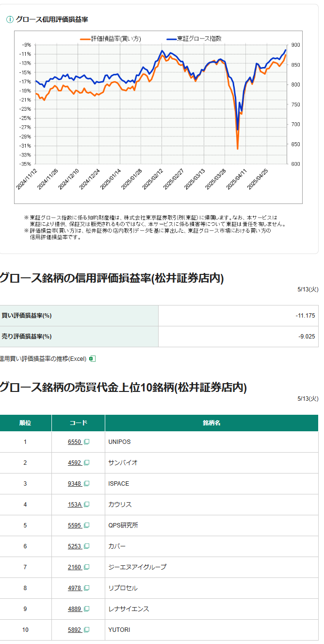Select the stock name カウリス
The height and width of the screenshot is (644, 324).
click(120, 505)
